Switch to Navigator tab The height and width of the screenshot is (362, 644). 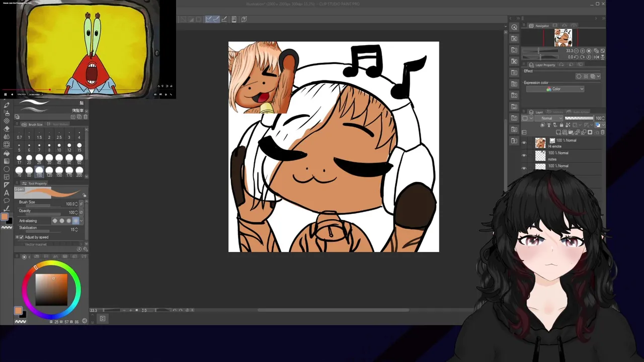(x=539, y=26)
